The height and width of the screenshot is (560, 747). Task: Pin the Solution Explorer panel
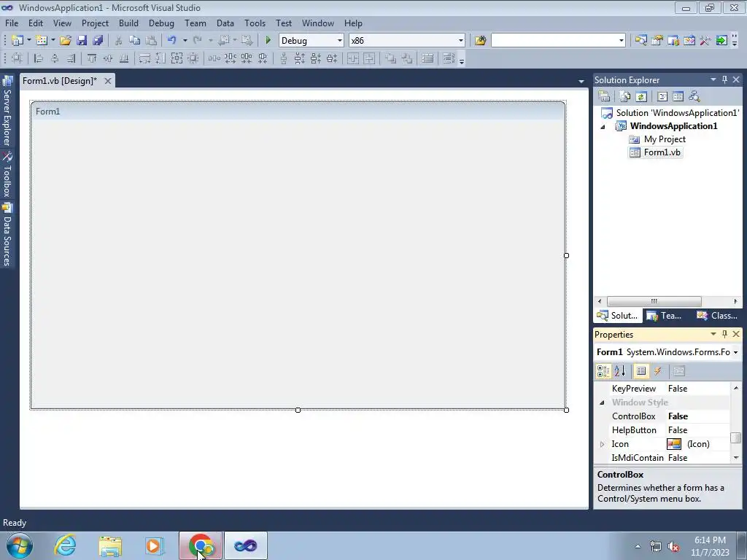click(724, 79)
